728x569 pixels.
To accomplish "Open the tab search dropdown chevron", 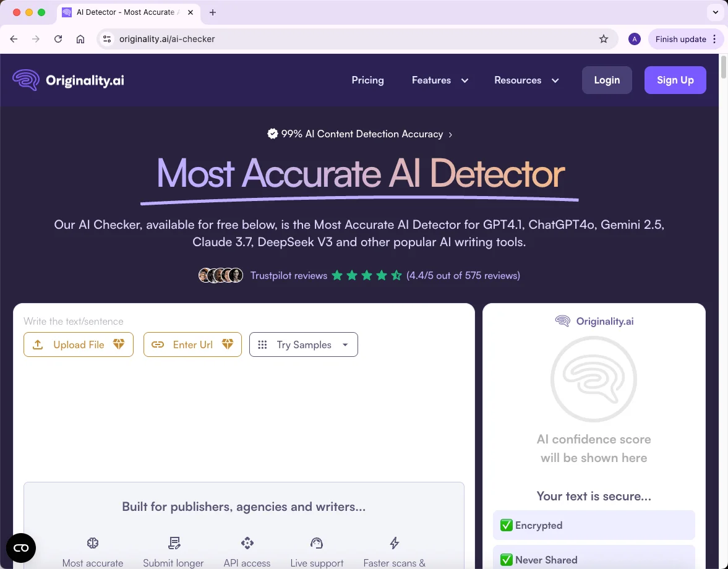I will (716, 12).
